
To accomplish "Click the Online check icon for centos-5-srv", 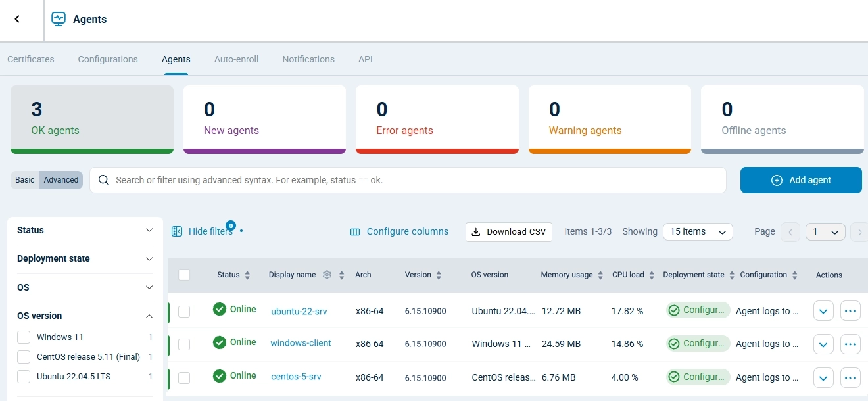I will [220, 376].
